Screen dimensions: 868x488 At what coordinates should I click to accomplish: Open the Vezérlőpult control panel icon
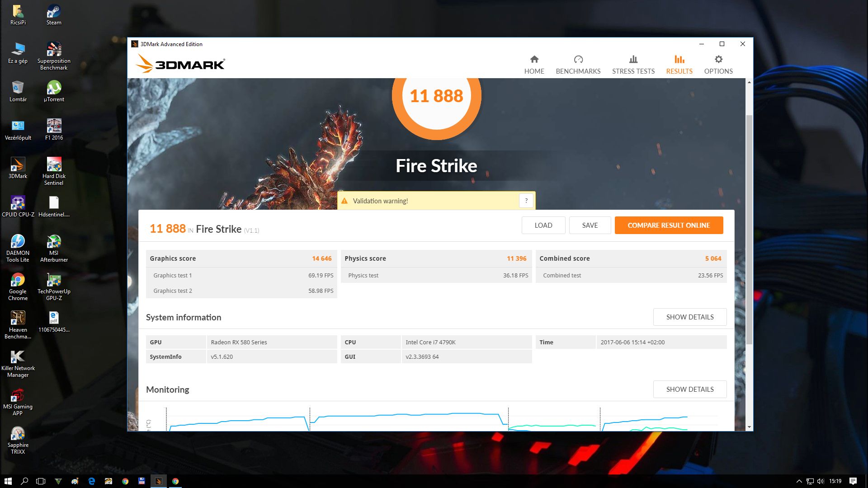18,130
